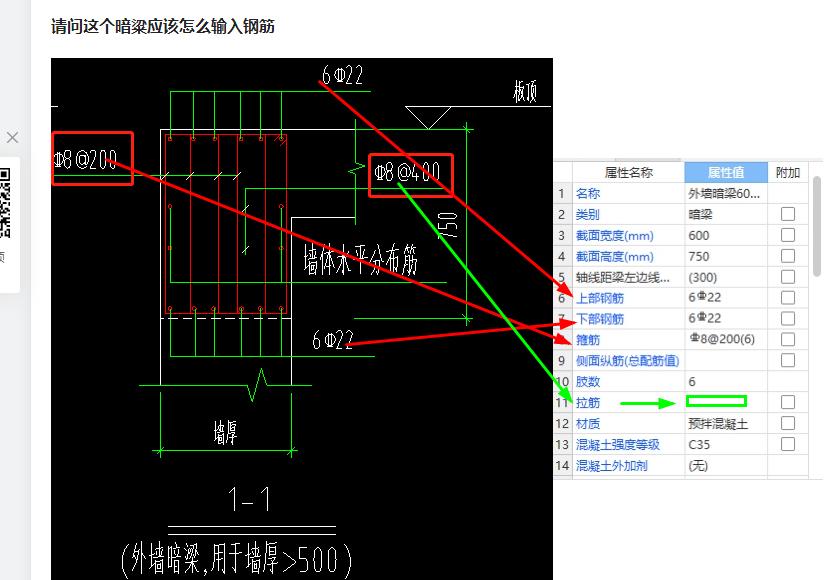Tick the 附加 checkbox for 截面宽度 row
838x580 pixels.
click(787, 235)
